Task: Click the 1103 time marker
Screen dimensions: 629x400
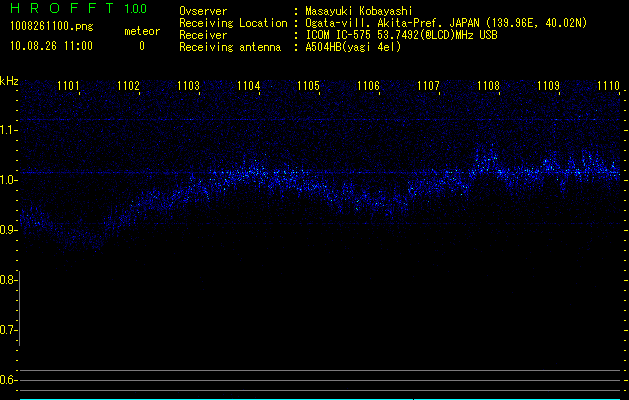Action: (188, 86)
